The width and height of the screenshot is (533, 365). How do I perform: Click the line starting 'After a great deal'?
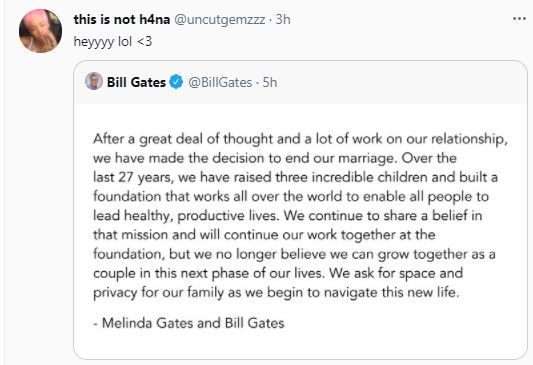[x=300, y=139]
